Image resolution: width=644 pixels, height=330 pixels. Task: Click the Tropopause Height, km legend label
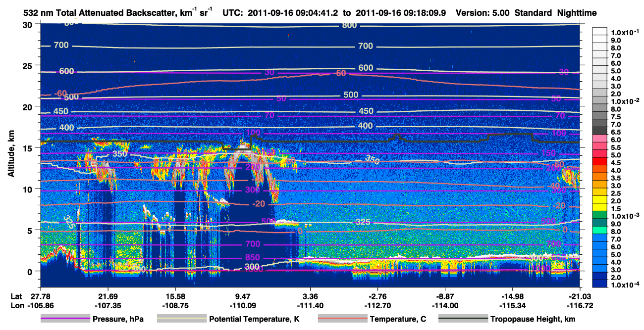tap(533, 319)
